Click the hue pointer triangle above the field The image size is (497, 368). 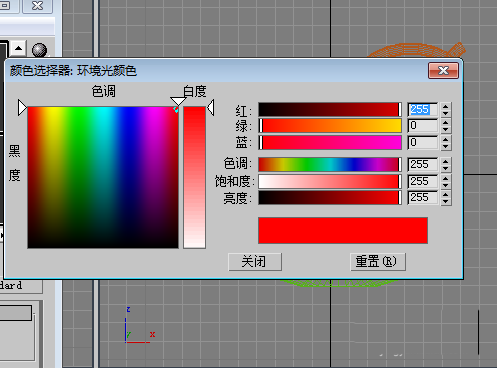(x=177, y=101)
